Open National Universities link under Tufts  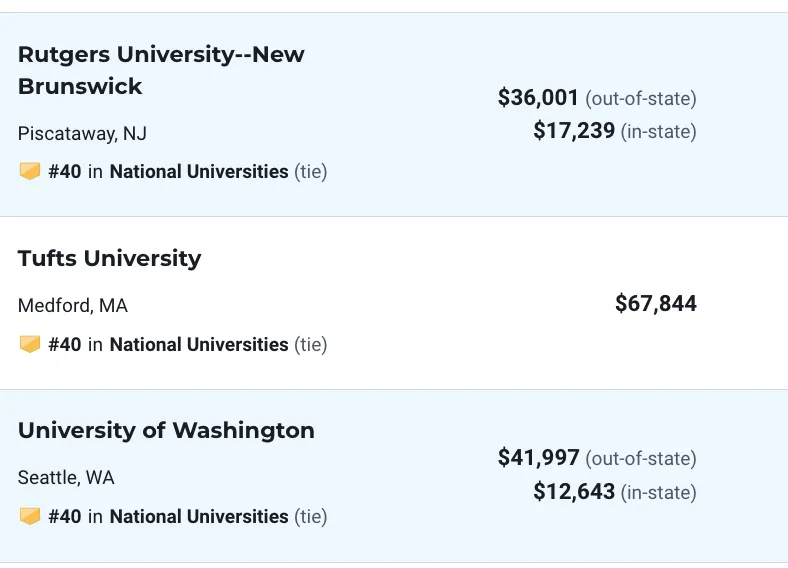click(x=199, y=345)
